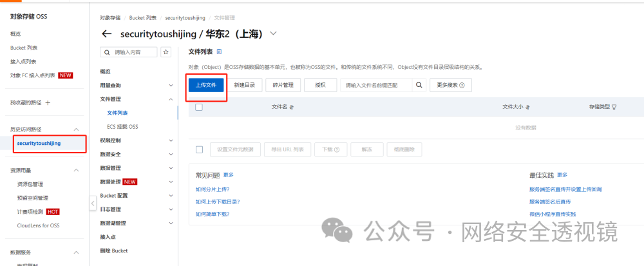Collapse the 资源用量 section

point(76,170)
